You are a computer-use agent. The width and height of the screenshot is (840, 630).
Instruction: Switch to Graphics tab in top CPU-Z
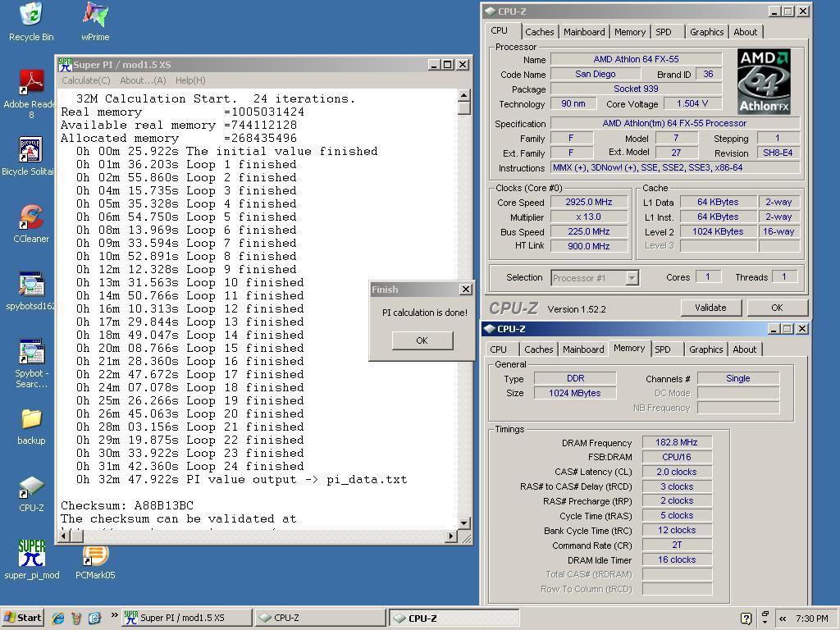(x=706, y=32)
